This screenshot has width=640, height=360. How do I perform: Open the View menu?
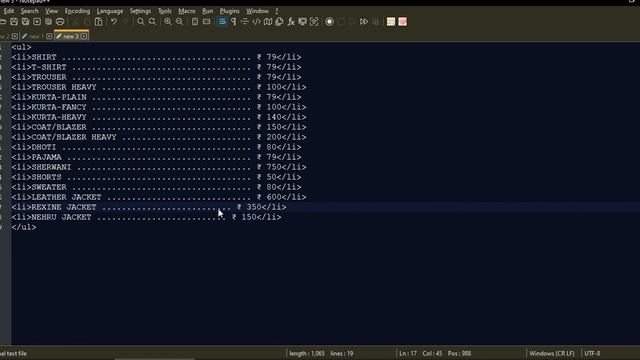(51, 11)
